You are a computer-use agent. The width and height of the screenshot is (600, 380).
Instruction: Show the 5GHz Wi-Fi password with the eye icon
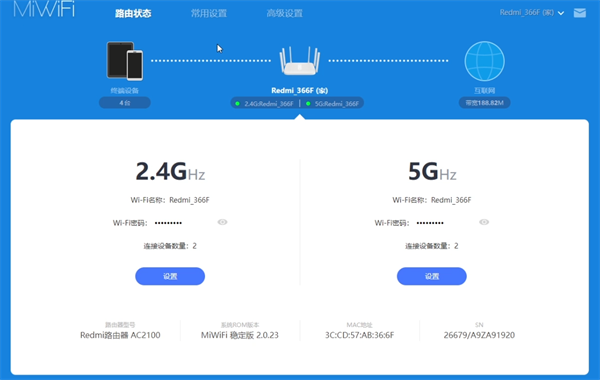click(x=484, y=222)
